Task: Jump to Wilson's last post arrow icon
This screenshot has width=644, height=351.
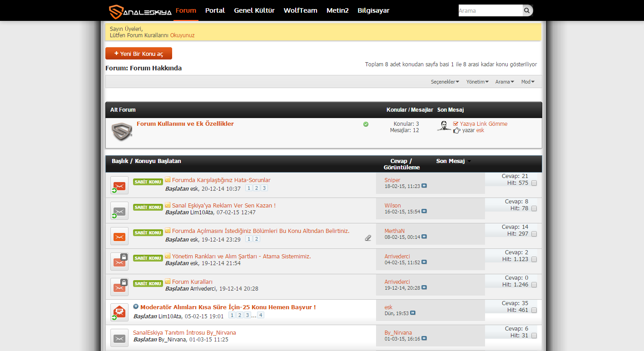Action: click(424, 212)
